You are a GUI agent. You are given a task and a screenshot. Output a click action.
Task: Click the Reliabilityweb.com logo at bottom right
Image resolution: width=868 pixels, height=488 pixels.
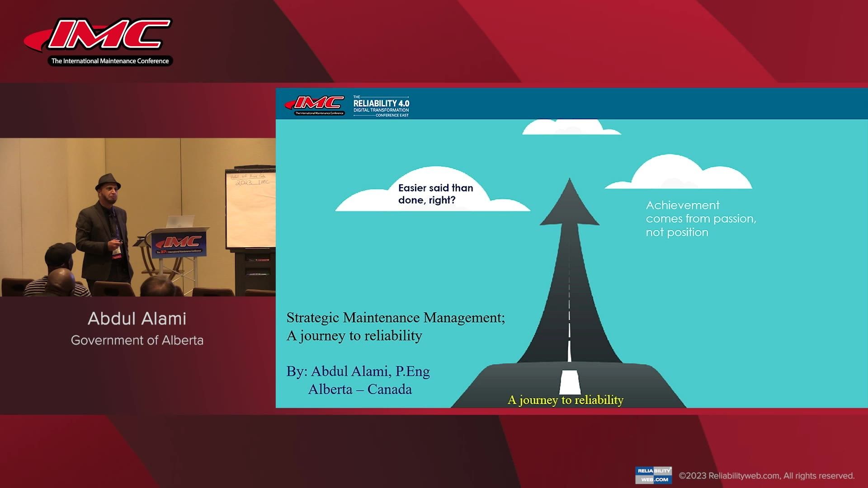652,475
